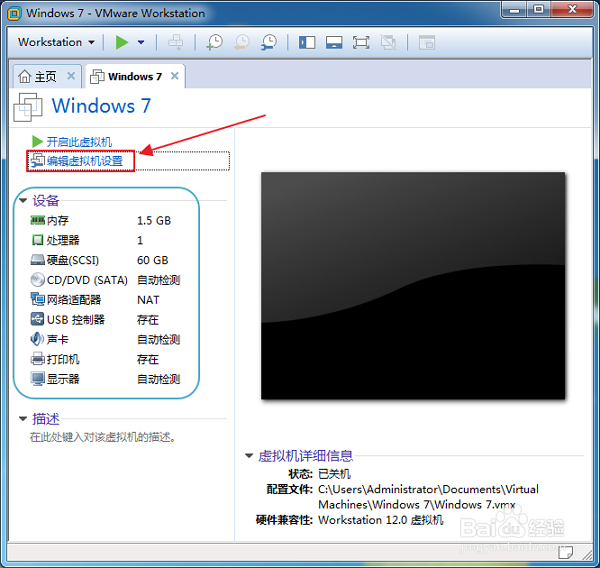Toggle the thumbnail bar view icon

tap(334, 42)
